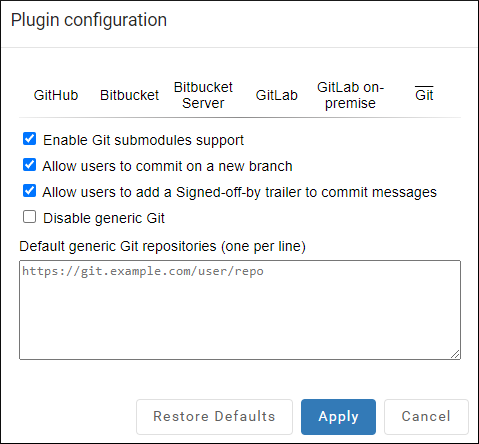Viewport: 479px width, 444px height.
Task: Click the 'Enable Git submodules support' label text
Action: coord(143,140)
